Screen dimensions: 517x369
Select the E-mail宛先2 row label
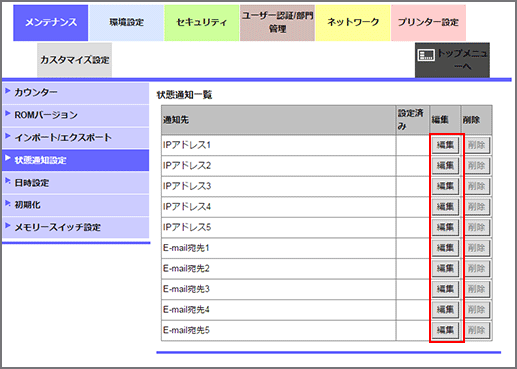[186, 269]
